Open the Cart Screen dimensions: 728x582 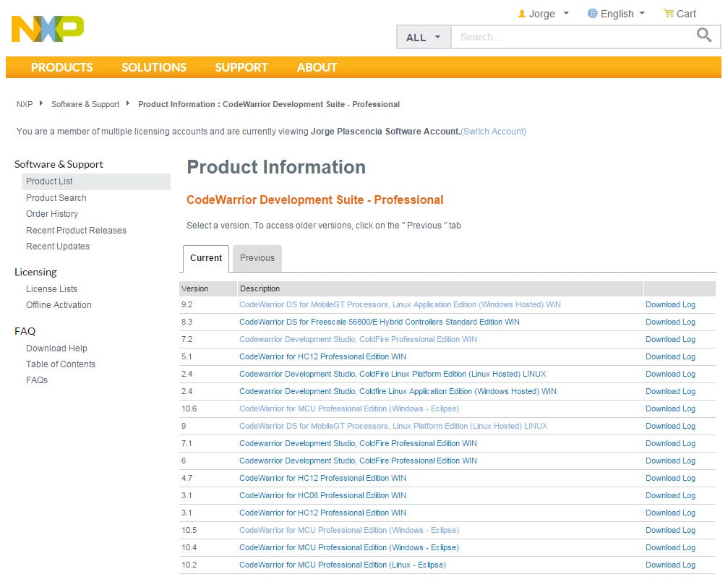tap(680, 14)
